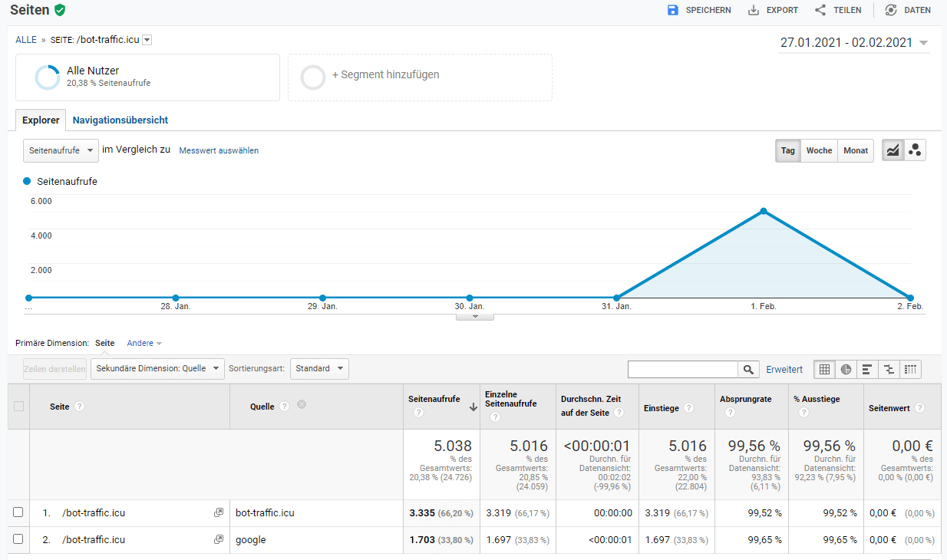Click 28. Jan. chart data point
The width and height of the screenshot is (947, 560).
[176, 298]
